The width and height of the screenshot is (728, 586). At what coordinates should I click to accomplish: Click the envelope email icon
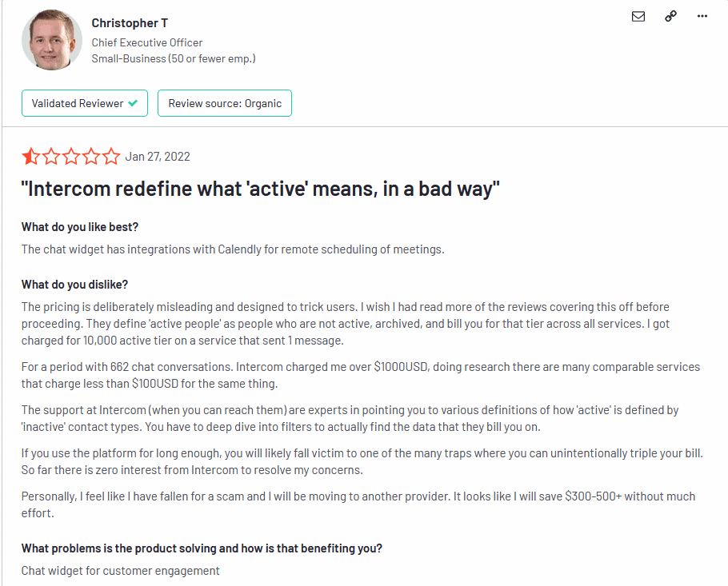click(638, 17)
